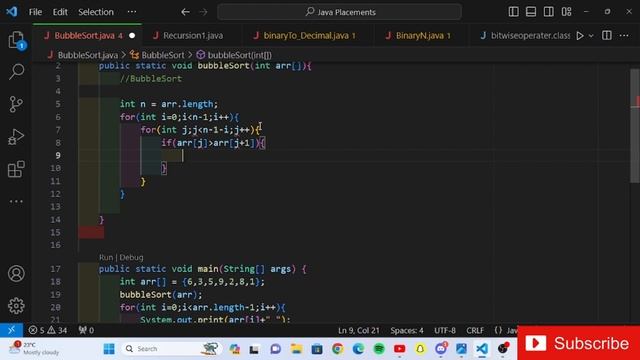Open the Extensions view
The width and height of the screenshot is (640, 360).
tap(16, 169)
